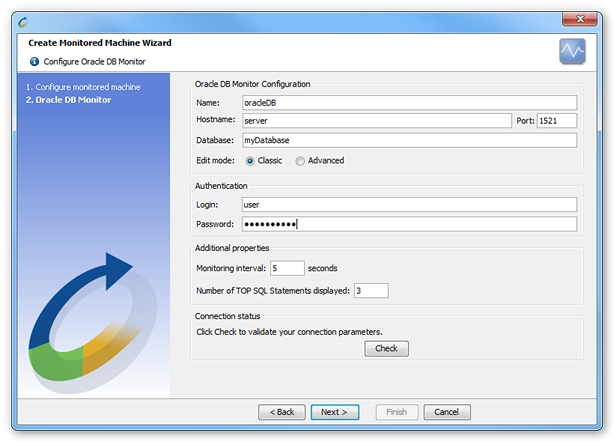Click the Hostname field containing server
Screen dimensions: 614x442
tap(377, 121)
